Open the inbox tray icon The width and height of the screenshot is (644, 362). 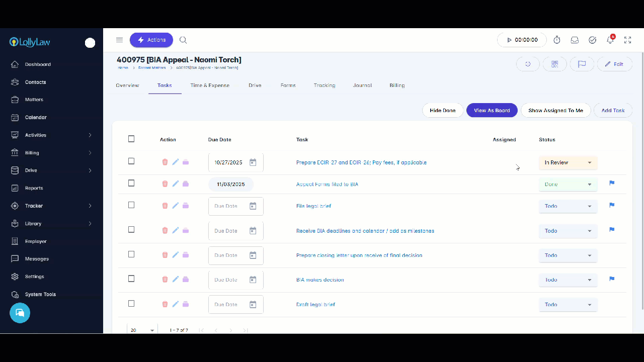575,40
